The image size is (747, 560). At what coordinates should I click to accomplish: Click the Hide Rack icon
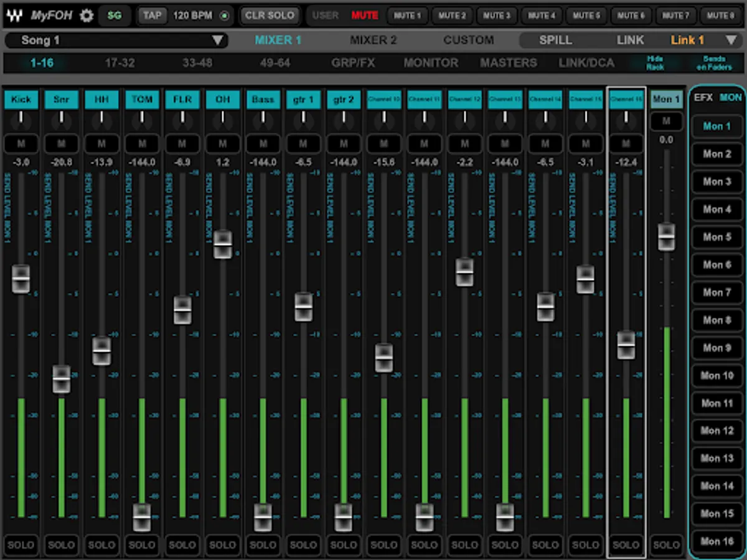[x=655, y=63]
